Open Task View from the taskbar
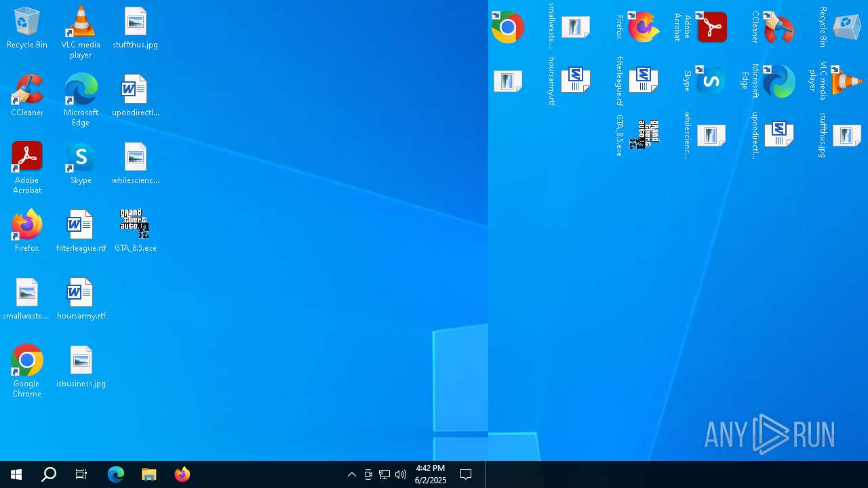The image size is (868, 488). (81, 474)
